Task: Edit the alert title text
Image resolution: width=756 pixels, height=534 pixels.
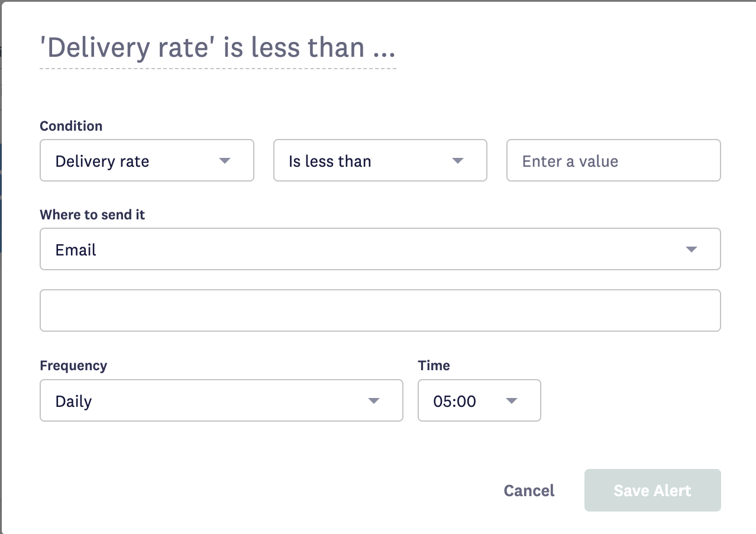Action: (217, 47)
